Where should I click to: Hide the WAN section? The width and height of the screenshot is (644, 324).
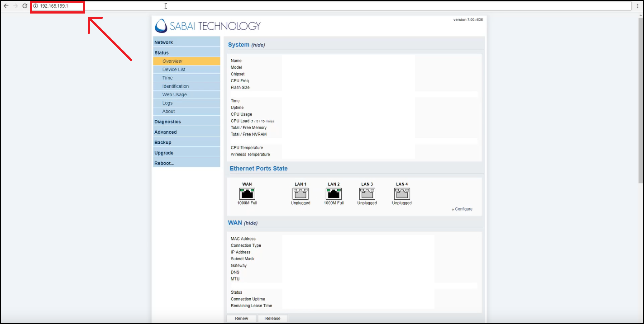pos(251,223)
